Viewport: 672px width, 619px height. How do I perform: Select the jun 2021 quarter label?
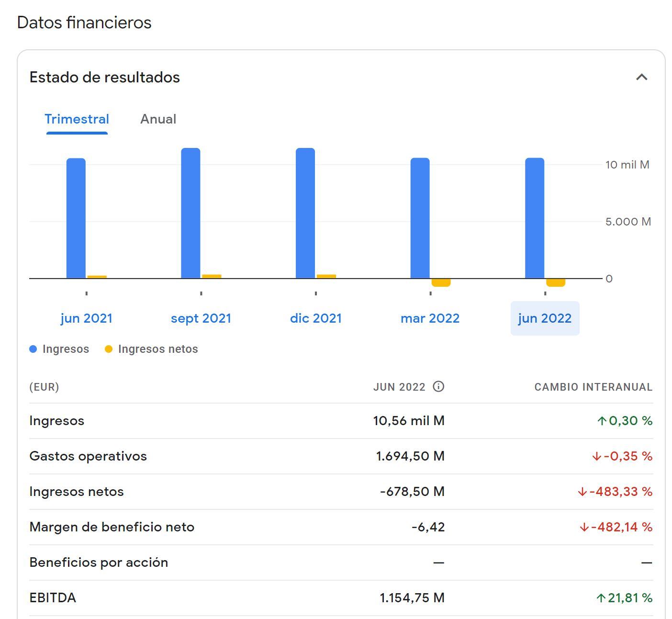86,318
